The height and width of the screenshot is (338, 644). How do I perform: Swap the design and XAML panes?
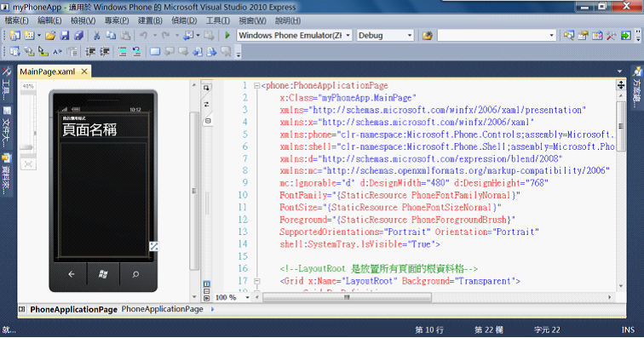pos(207,105)
